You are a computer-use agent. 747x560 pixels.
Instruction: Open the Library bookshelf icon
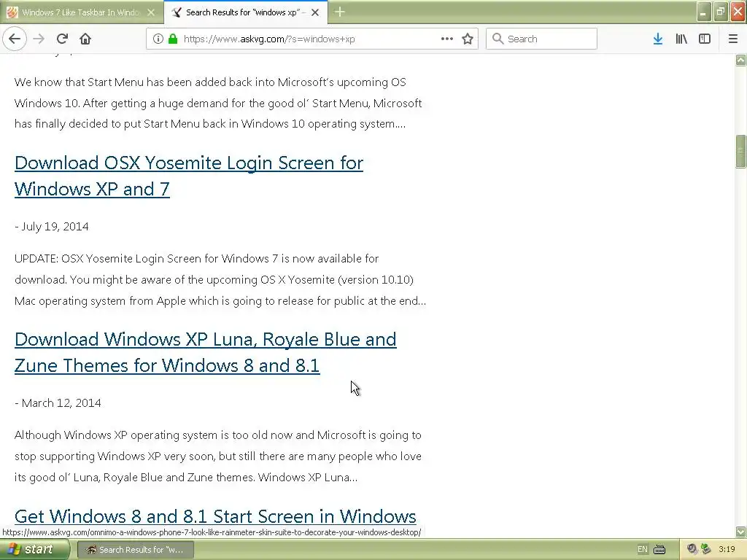(681, 39)
